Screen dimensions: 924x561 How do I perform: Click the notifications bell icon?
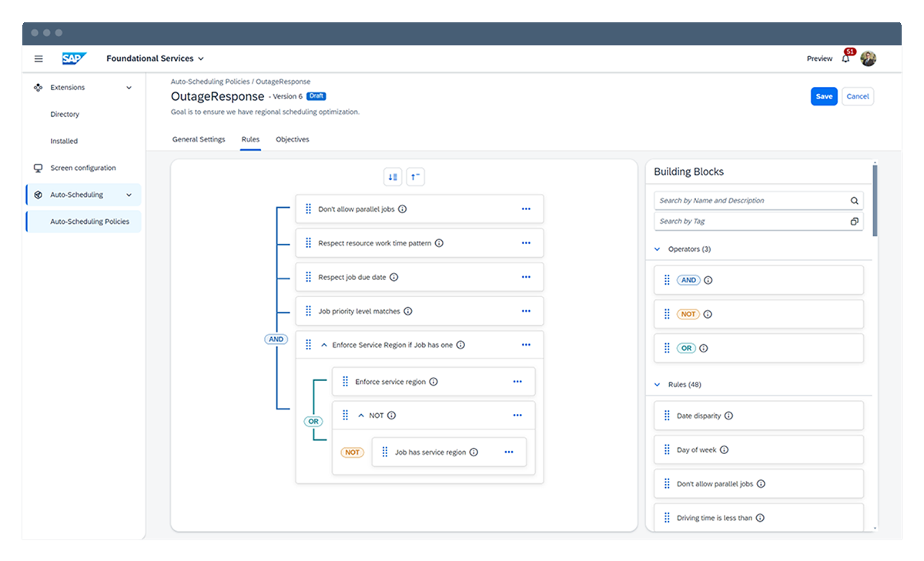tap(845, 59)
